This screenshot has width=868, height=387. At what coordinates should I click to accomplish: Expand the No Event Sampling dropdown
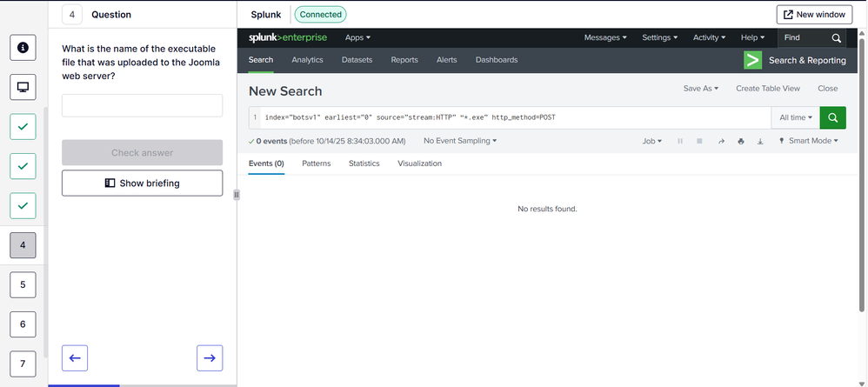coord(460,141)
